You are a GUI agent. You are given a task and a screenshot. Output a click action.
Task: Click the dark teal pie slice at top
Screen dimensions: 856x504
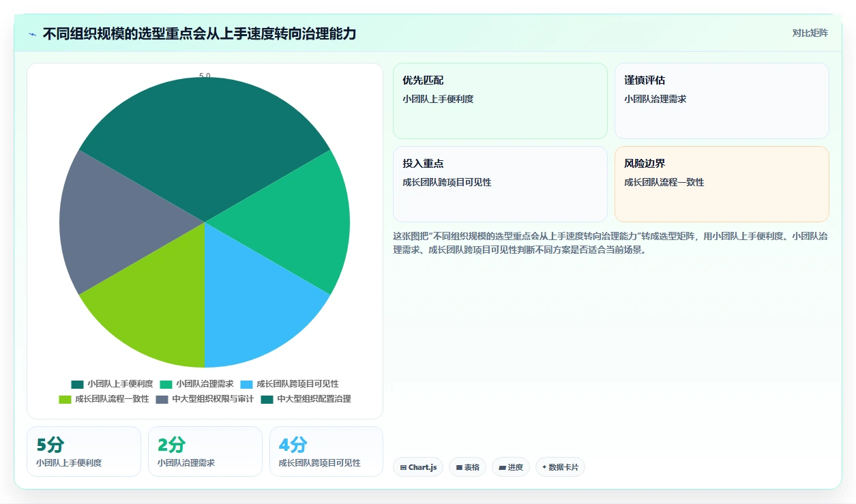[205, 136]
